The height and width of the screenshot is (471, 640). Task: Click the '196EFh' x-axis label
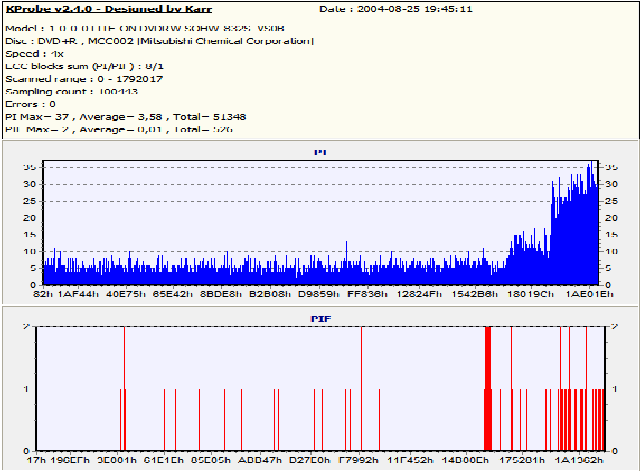tap(70, 460)
